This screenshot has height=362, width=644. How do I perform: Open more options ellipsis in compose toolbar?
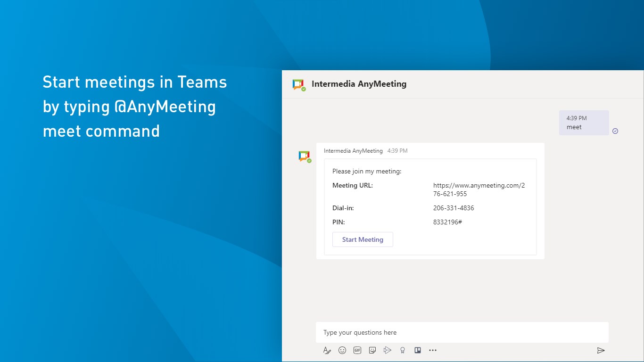point(433,350)
